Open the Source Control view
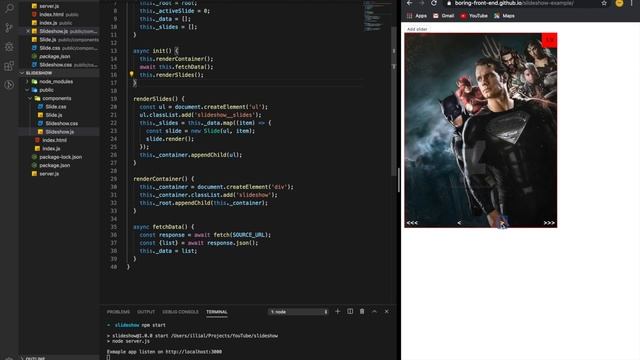Viewport: 640px width, 360px height. 9,27
